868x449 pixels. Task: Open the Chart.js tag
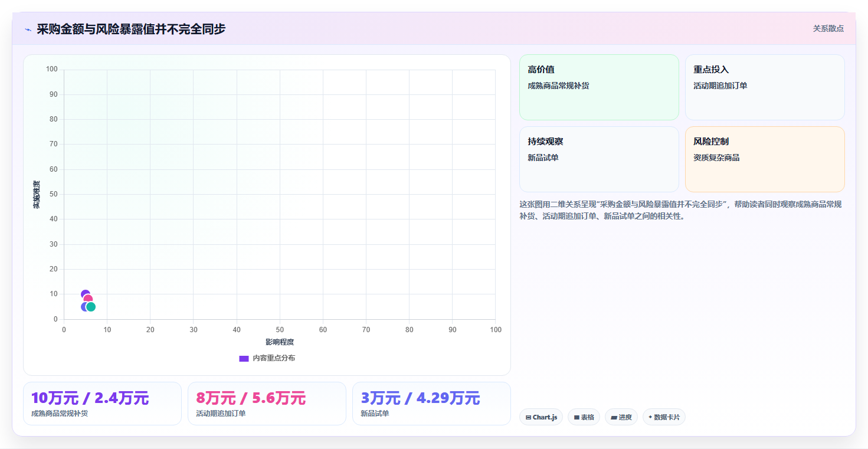[541, 417]
